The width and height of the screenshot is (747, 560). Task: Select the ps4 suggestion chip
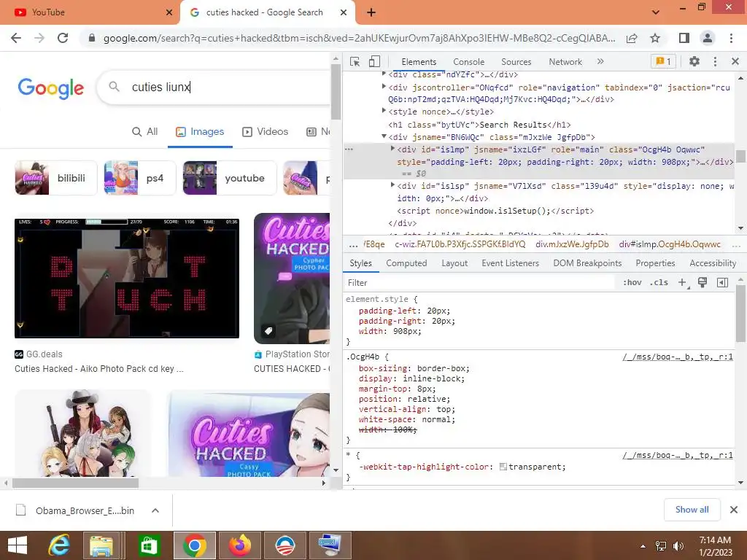click(139, 178)
